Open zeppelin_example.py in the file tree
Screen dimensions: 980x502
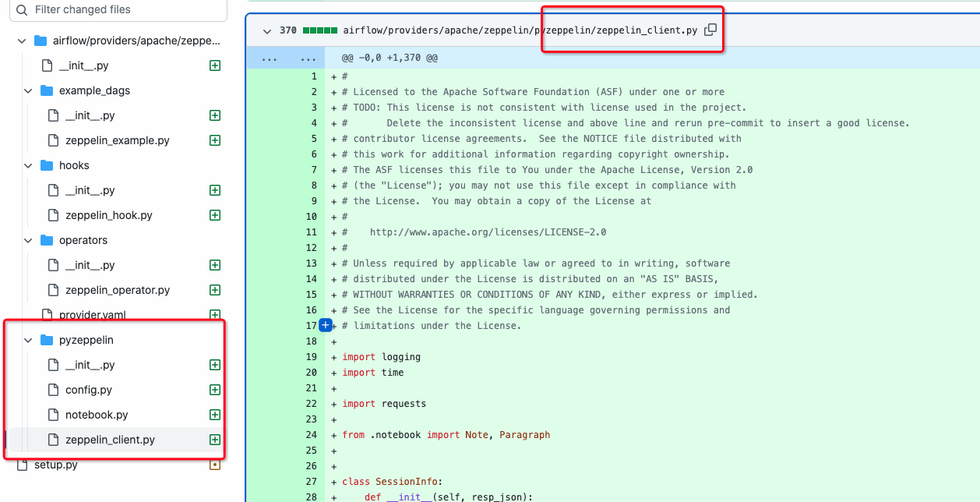pos(118,140)
